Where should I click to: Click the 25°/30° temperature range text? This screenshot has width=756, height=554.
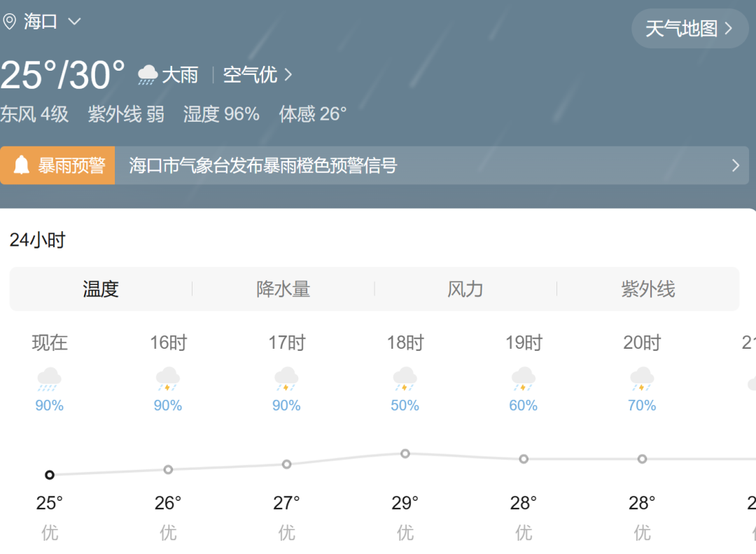(63, 75)
